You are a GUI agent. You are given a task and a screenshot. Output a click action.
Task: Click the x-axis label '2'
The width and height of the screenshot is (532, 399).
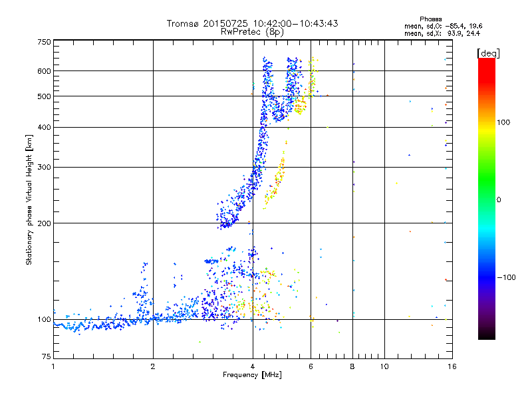(153, 366)
